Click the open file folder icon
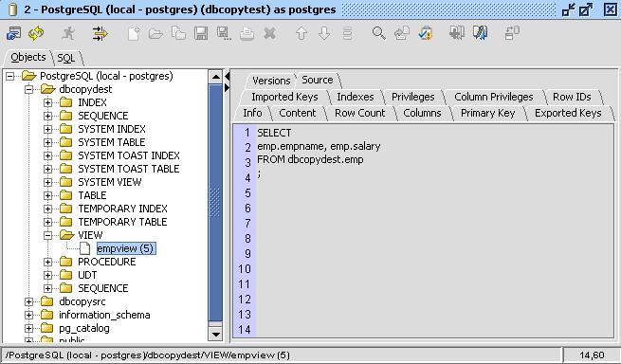The width and height of the screenshot is (621, 364). point(155,33)
